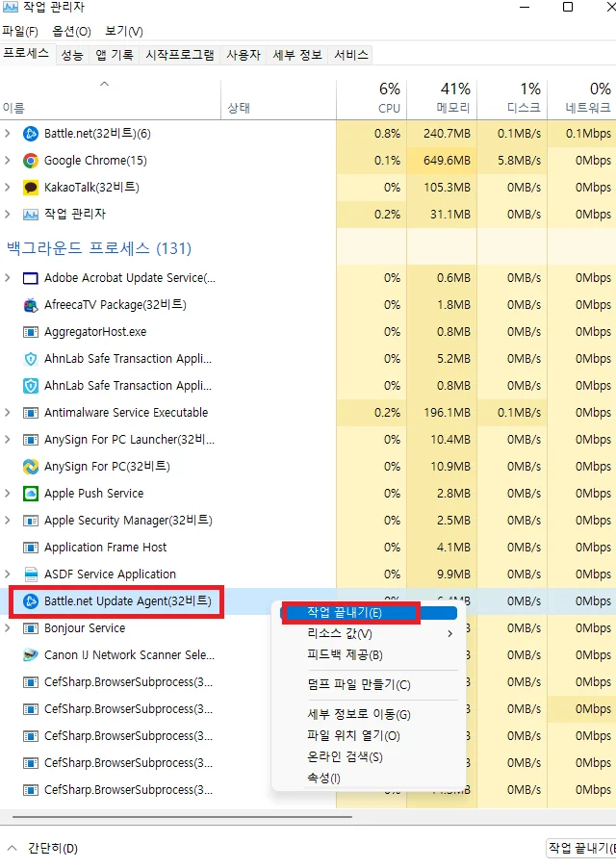Select Antimalware Service Executable's 196.1MB memory value
The height and width of the screenshot is (868, 616).
click(447, 413)
